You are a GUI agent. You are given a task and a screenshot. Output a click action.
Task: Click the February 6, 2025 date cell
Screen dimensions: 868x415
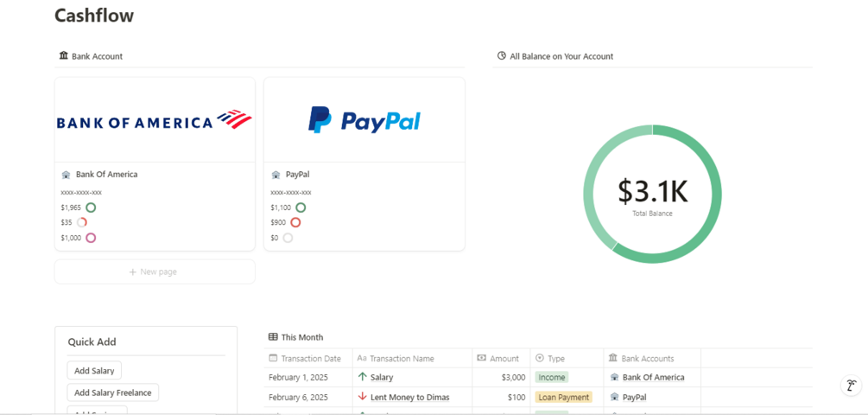(x=298, y=397)
